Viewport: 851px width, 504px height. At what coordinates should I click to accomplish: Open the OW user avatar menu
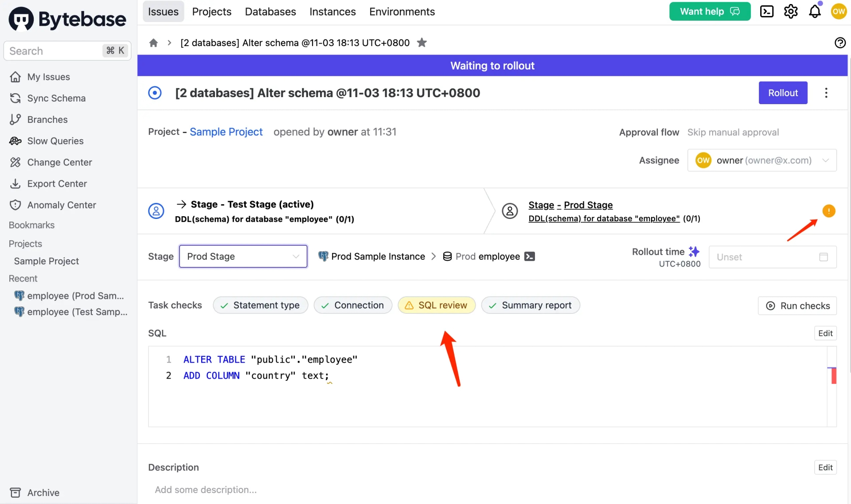(839, 12)
